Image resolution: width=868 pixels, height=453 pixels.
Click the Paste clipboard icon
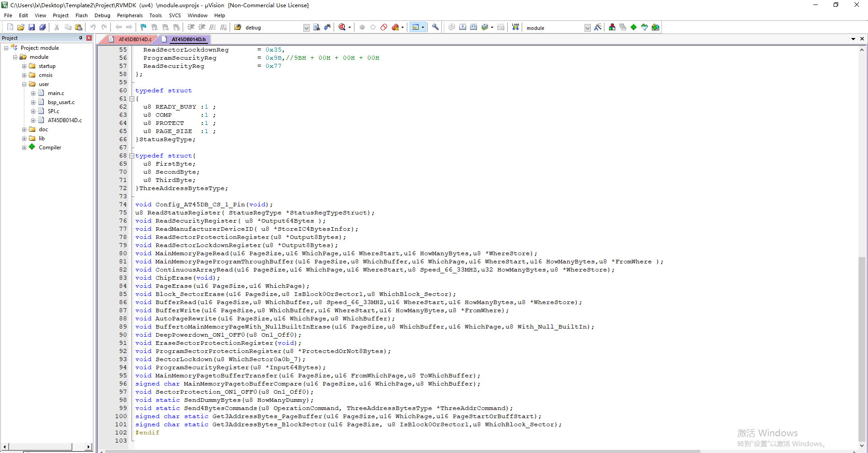pos(79,28)
